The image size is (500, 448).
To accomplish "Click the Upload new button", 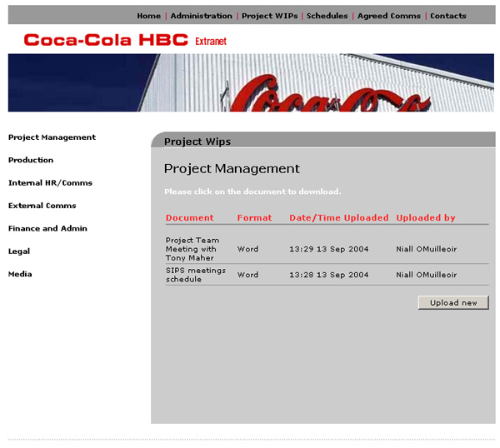I will coord(453,302).
